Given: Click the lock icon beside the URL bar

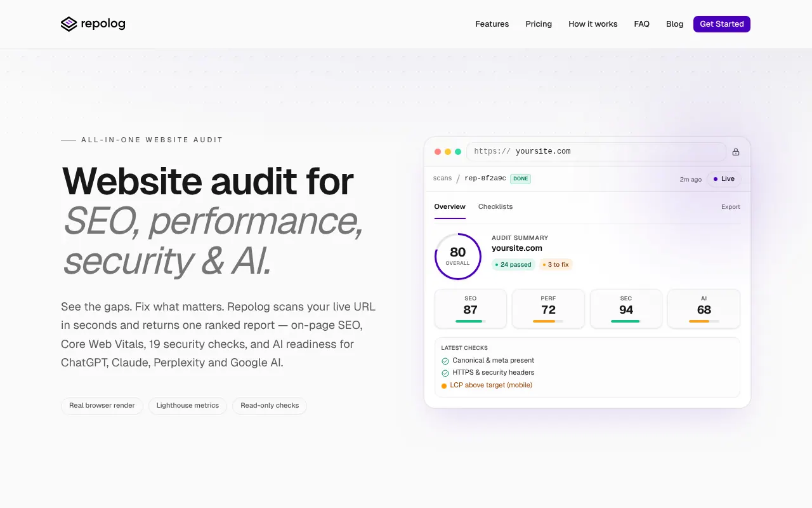Looking at the screenshot, I should coord(736,152).
